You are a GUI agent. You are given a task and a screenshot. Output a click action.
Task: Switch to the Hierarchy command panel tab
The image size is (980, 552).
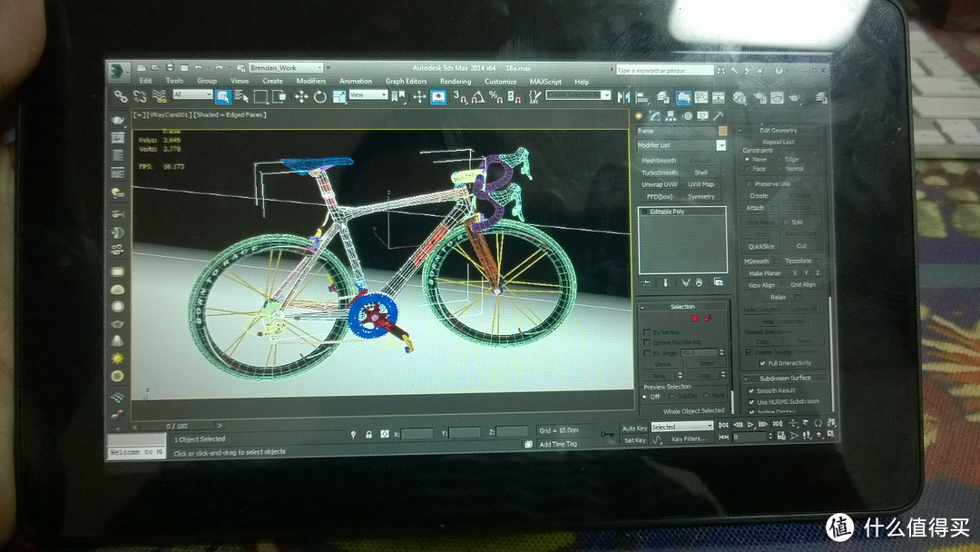(671, 115)
